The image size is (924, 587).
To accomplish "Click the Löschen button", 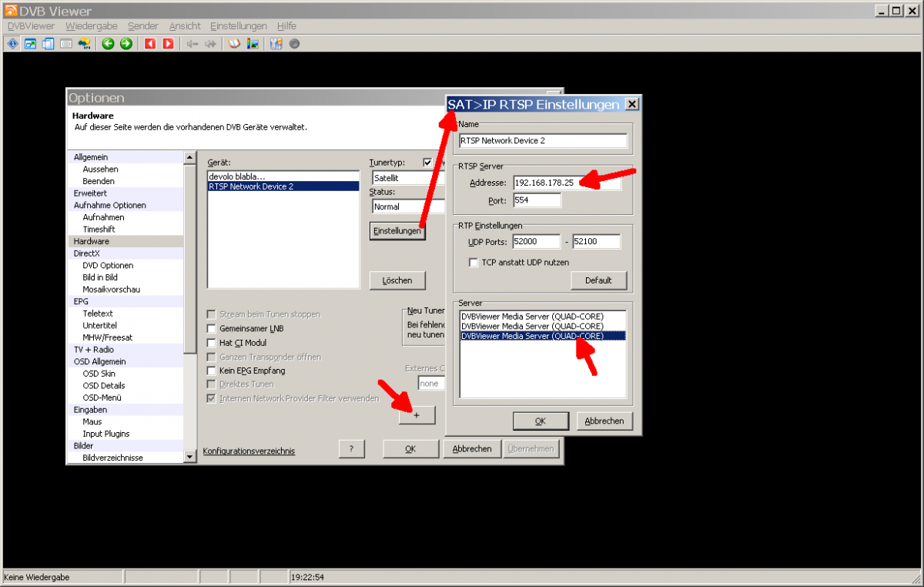I will [397, 280].
